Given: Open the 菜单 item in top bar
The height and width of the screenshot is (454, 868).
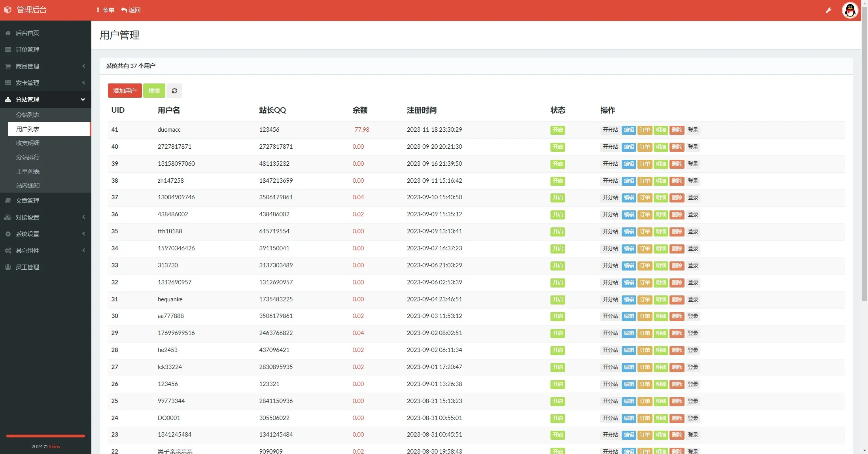Looking at the screenshot, I should (x=106, y=10).
